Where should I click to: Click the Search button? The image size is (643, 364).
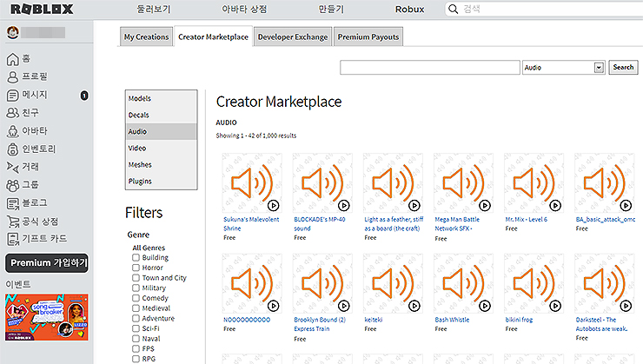coord(623,67)
